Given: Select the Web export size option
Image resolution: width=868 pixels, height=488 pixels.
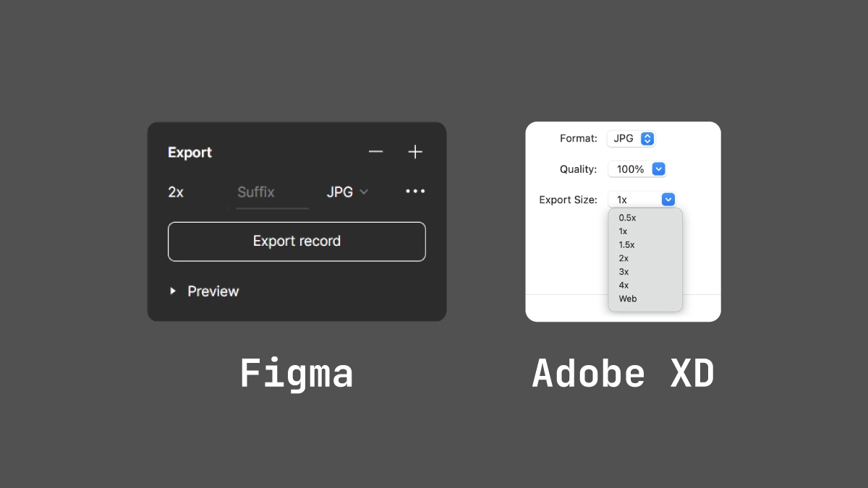Looking at the screenshot, I should click(628, 299).
